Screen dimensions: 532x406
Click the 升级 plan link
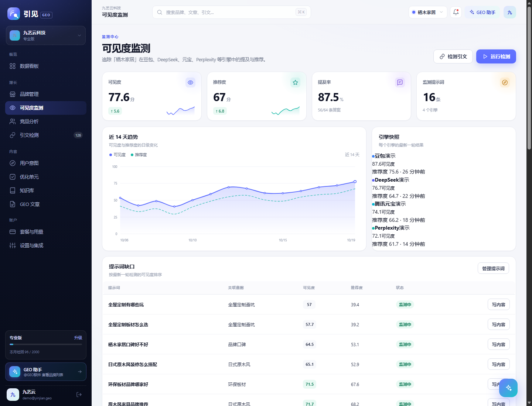point(78,338)
